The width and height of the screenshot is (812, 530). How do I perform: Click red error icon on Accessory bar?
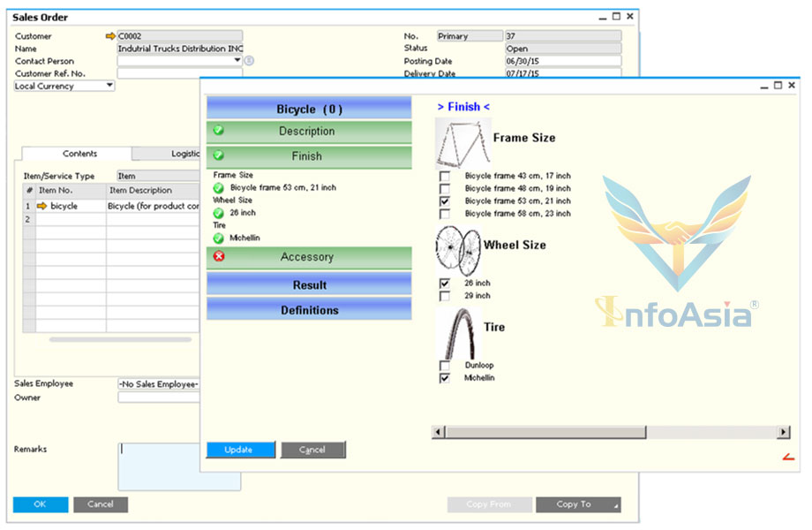point(219,256)
